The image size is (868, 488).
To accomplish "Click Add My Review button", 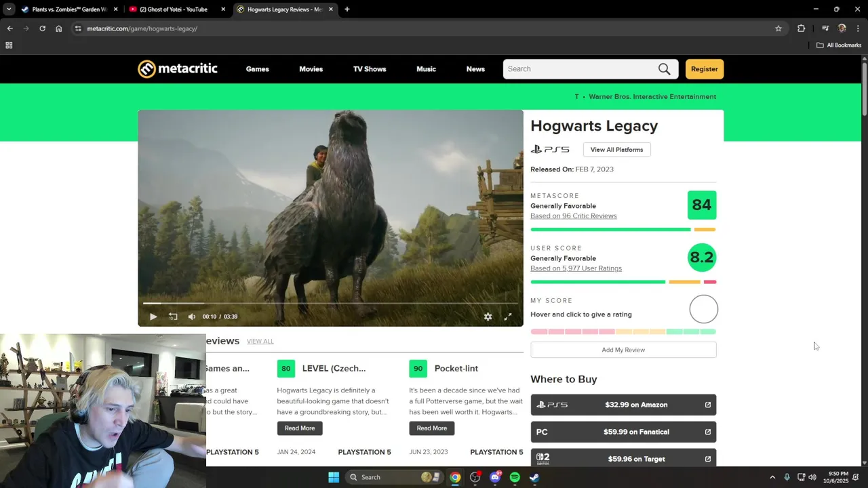I will click(623, 350).
